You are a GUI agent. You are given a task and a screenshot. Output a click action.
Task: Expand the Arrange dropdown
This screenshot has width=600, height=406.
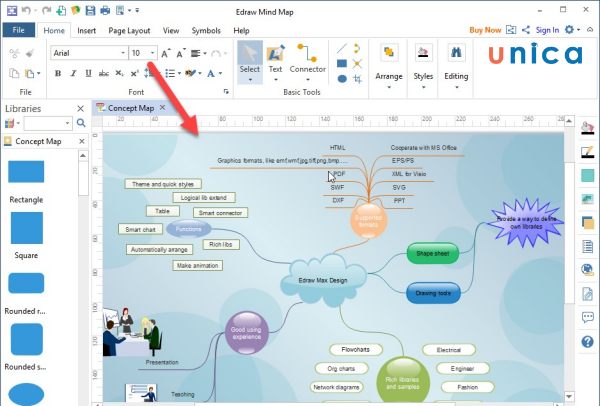(x=389, y=76)
